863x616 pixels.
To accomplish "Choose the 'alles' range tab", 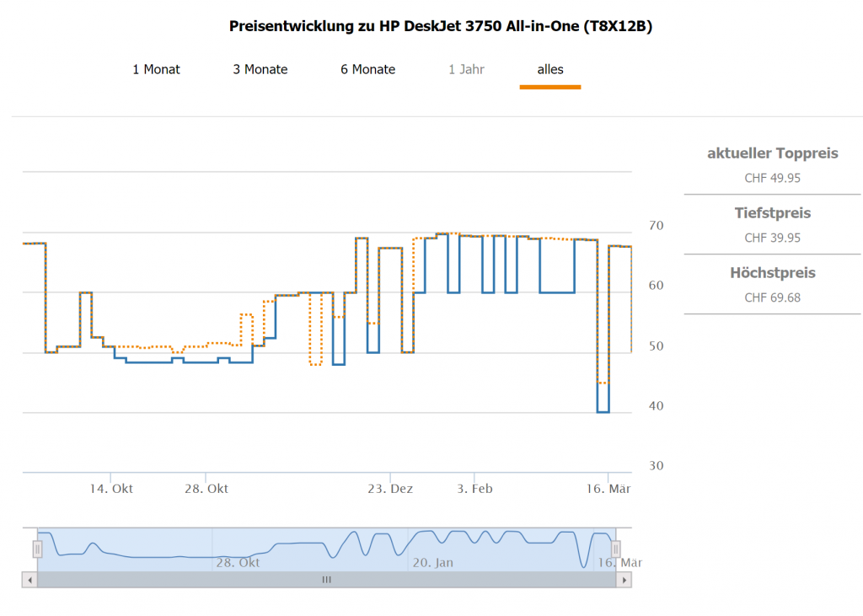I will 550,69.
